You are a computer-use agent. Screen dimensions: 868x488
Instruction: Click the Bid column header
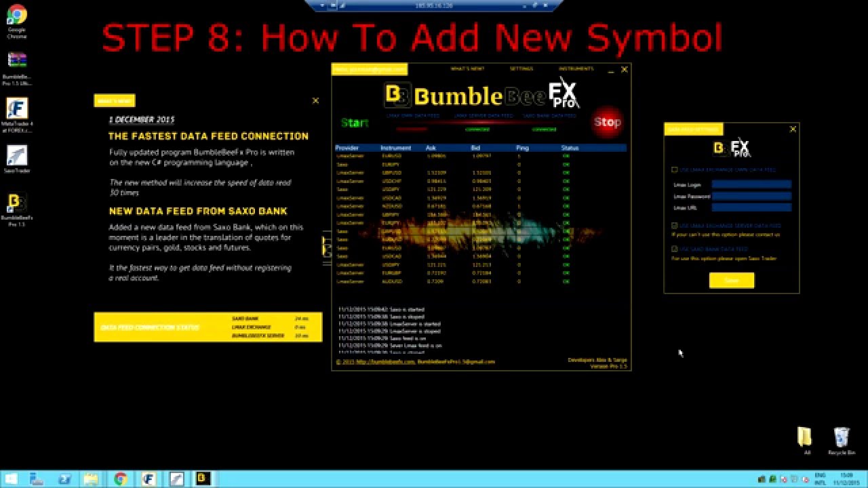(475, 148)
